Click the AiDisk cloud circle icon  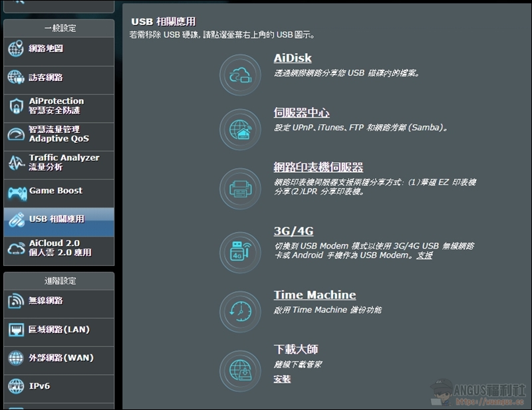(240, 75)
